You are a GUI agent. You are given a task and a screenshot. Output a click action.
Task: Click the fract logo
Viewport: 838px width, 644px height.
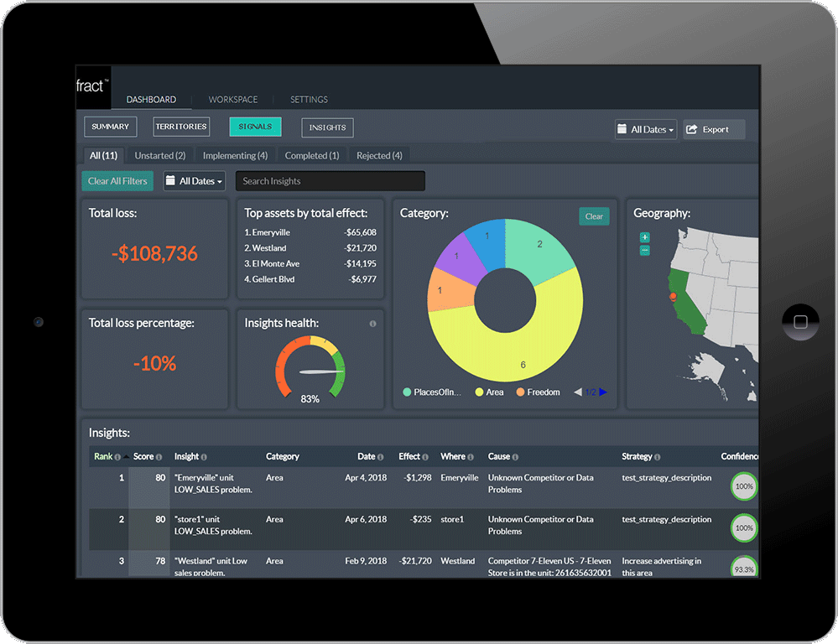pyautogui.click(x=91, y=86)
